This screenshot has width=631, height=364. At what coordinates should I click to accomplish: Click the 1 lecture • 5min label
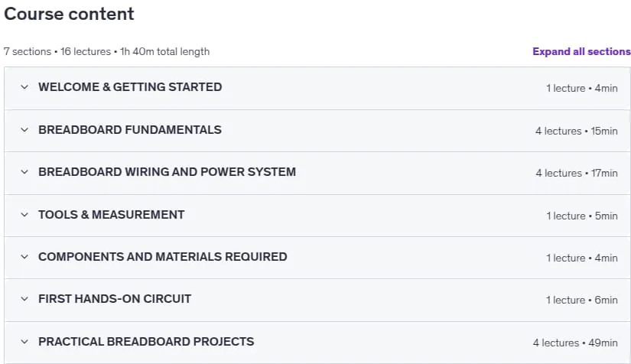(582, 216)
